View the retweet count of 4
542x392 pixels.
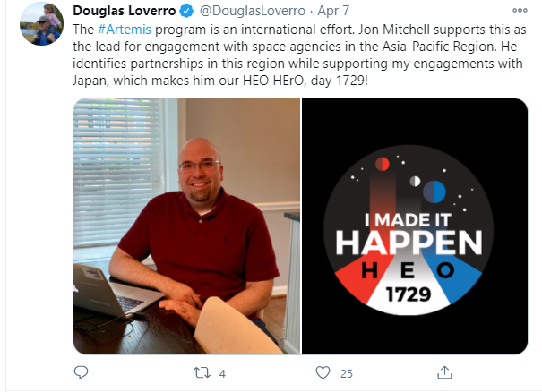(x=222, y=374)
